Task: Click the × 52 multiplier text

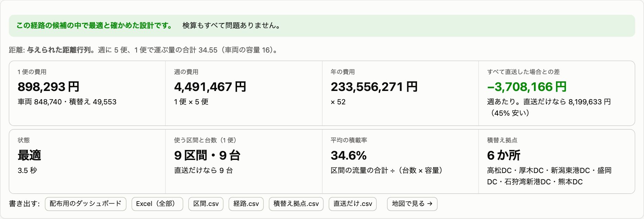Action: (338, 102)
